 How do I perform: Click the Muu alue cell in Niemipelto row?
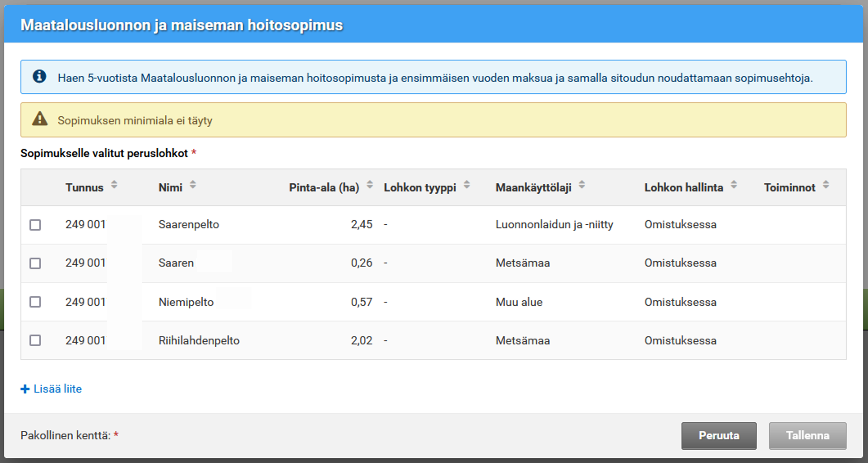[519, 302]
